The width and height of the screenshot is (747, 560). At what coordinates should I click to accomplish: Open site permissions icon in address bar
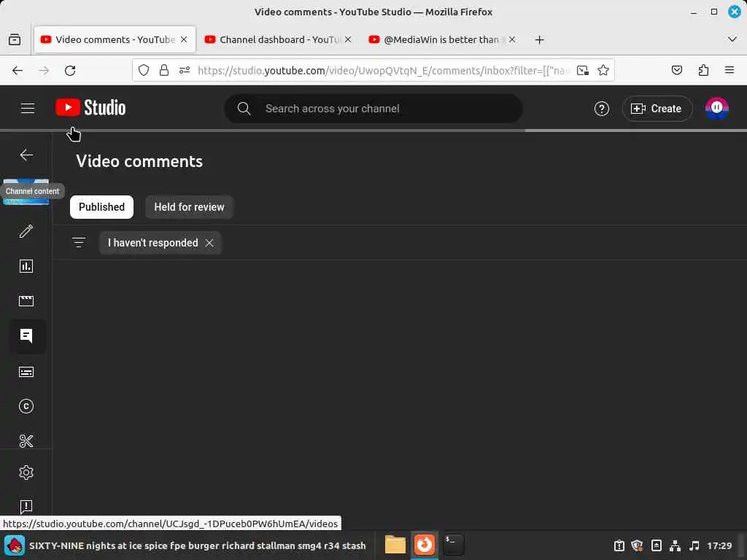[x=185, y=71]
